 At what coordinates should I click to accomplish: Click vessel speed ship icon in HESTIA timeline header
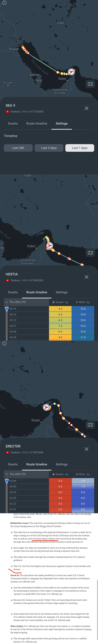tap(54, 302)
